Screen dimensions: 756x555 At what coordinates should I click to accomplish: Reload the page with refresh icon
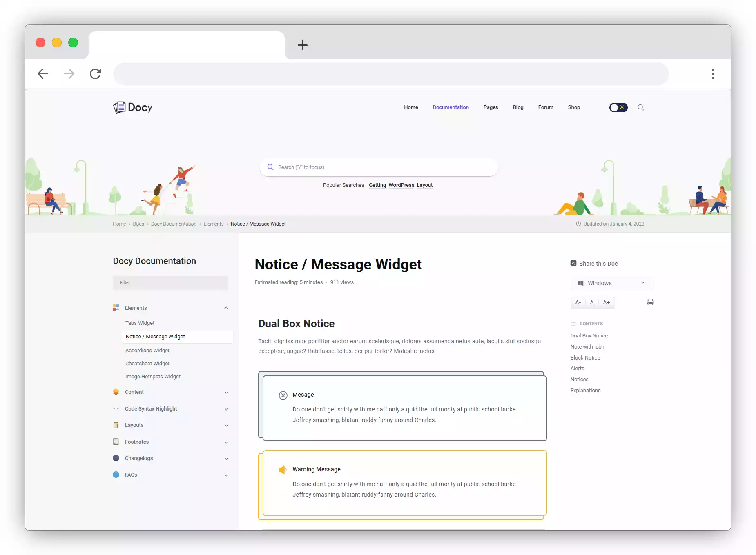[x=95, y=74]
